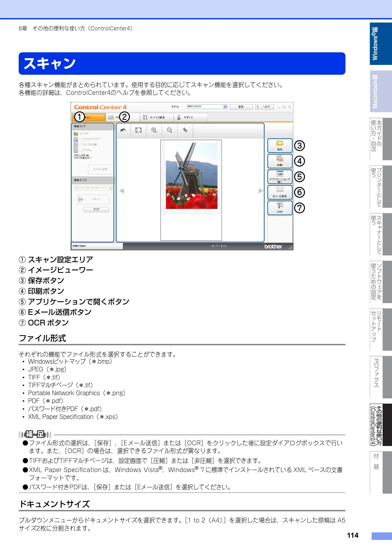Go to Macintosh®編 side tab
392x555 pixels.
click(x=381, y=91)
